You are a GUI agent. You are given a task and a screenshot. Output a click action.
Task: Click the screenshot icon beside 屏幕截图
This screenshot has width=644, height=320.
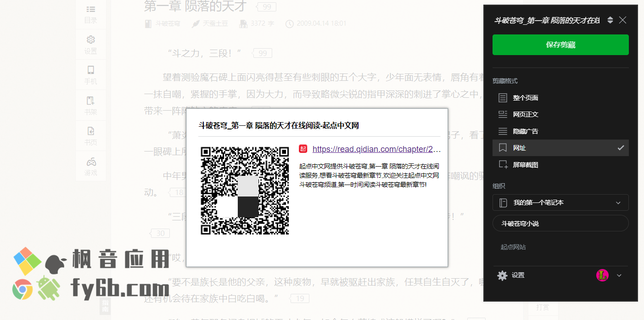(x=503, y=165)
